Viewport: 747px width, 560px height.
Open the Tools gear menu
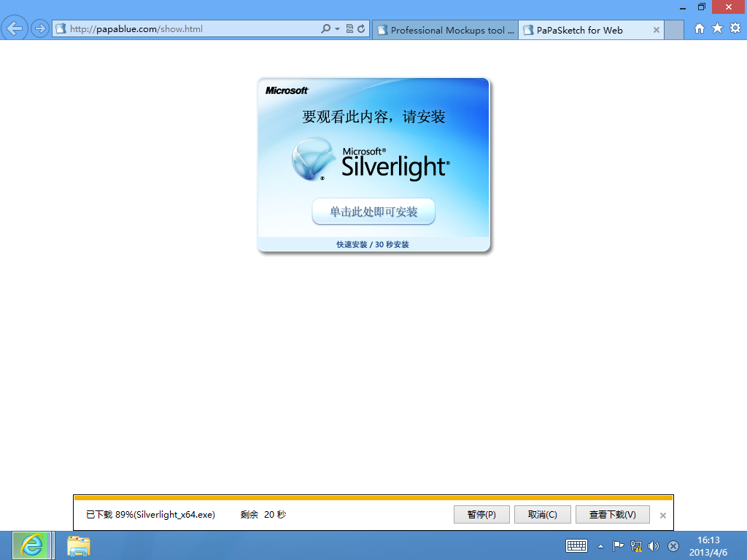[735, 28]
